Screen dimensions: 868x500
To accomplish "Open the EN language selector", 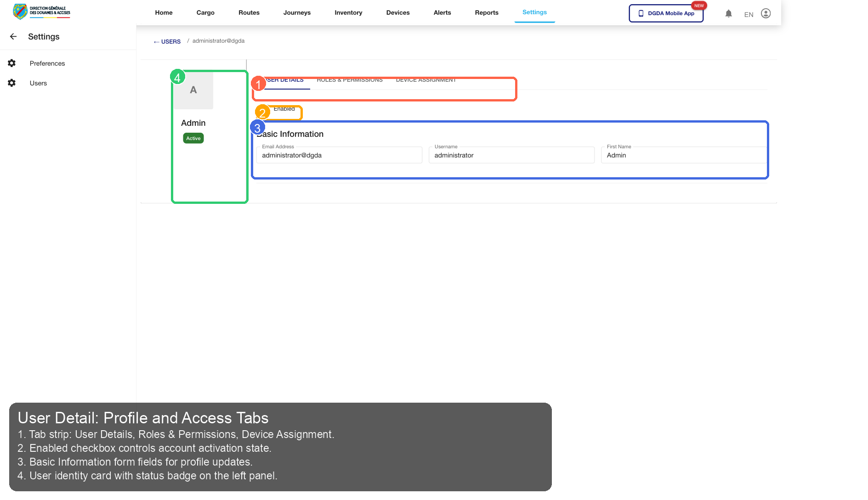I will (x=749, y=14).
